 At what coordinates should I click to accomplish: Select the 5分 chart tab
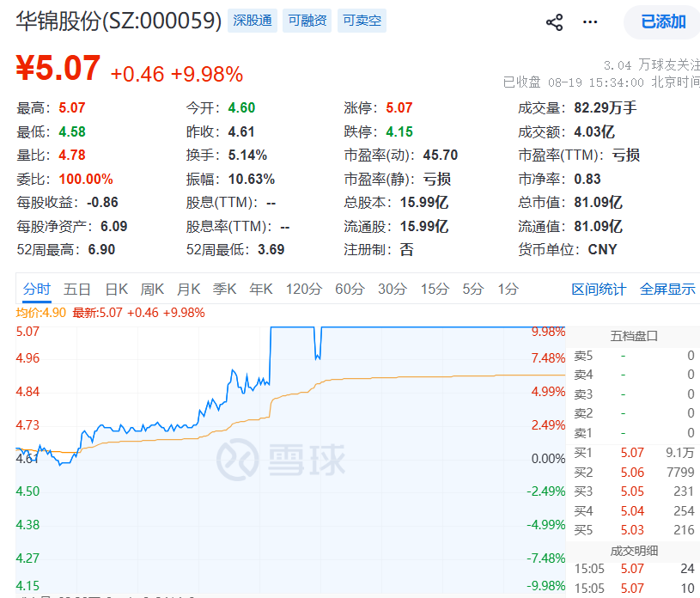click(472, 289)
